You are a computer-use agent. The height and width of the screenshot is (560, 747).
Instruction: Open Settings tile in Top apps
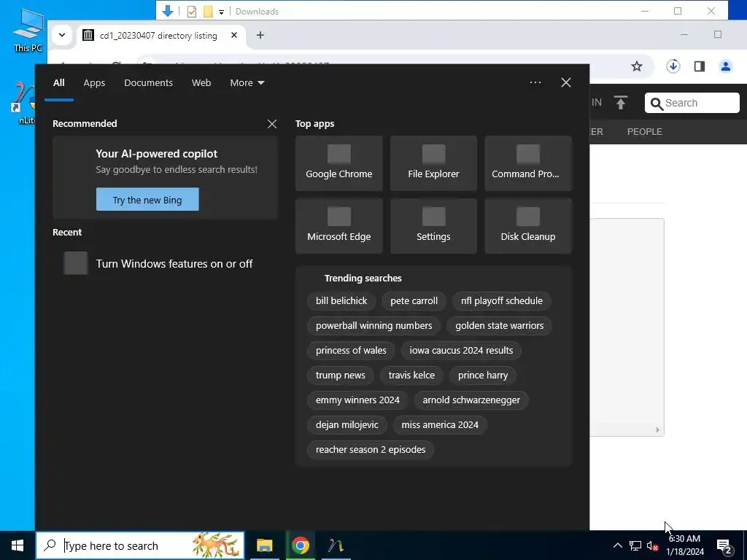click(433, 226)
